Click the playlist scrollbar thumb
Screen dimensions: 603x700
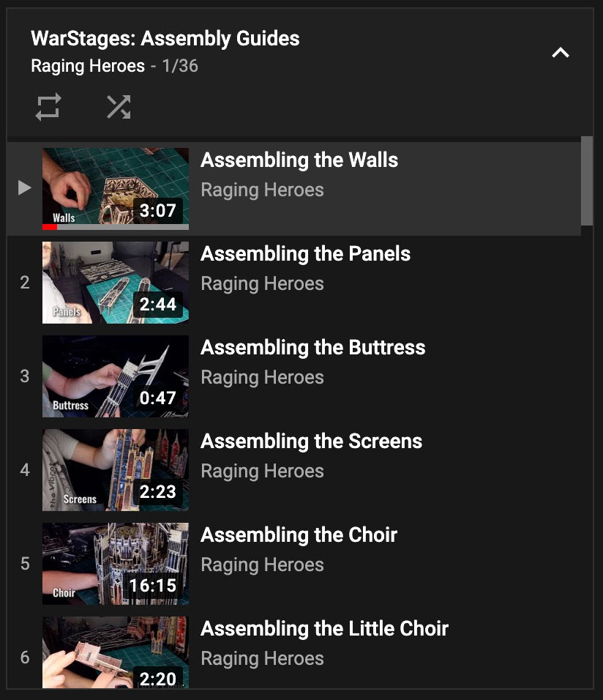[x=586, y=180]
